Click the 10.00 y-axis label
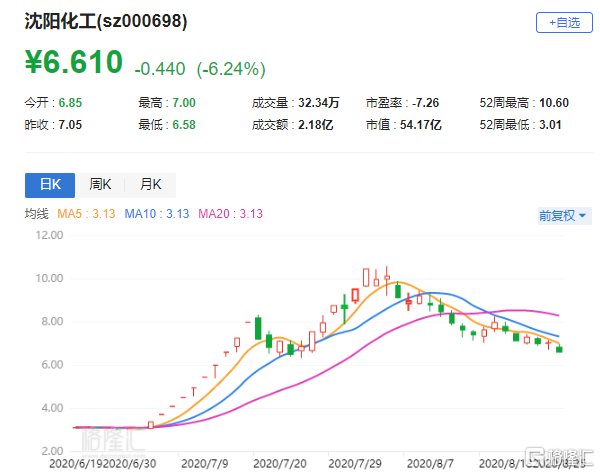Screen dimensions: 600x474 pos(49,279)
